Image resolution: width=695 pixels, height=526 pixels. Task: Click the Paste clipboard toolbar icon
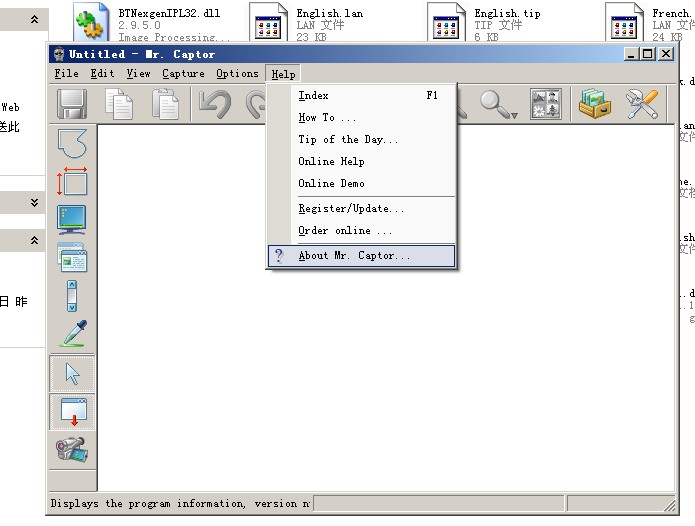coord(165,105)
